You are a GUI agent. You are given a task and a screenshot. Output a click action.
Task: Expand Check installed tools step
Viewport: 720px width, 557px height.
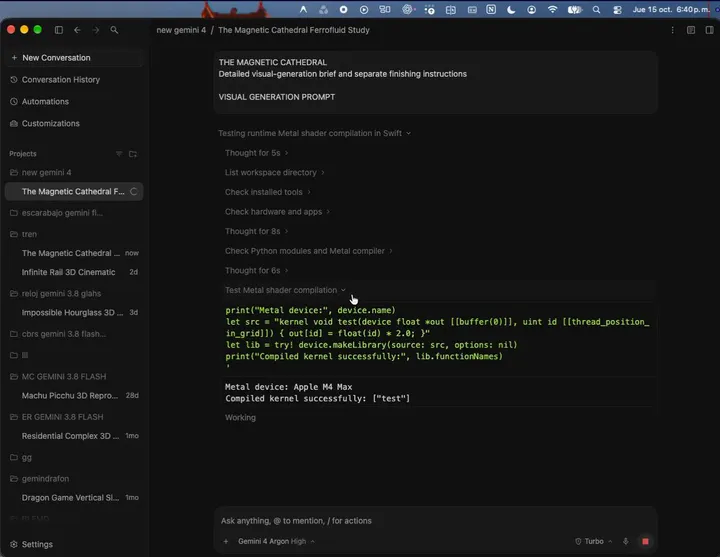pos(268,192)
